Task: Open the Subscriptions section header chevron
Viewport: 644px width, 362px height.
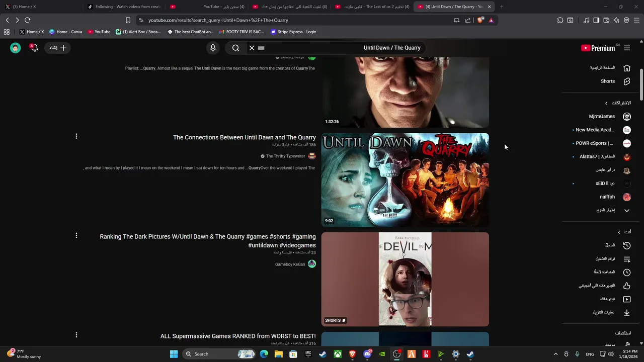Action: coord(606,103)
